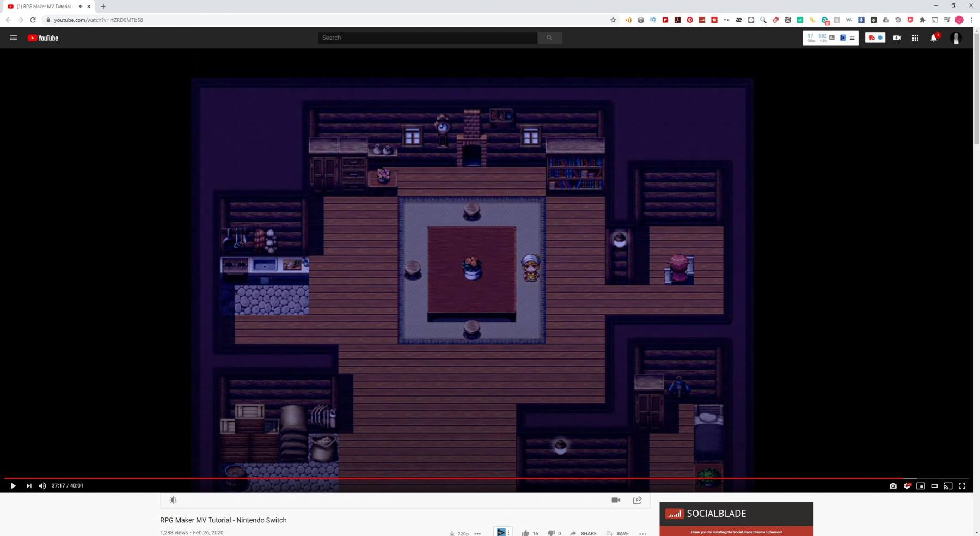This screenshot has height=536, width=980.
Task: Go back to the previous page
Action: (x=8, y=20)
